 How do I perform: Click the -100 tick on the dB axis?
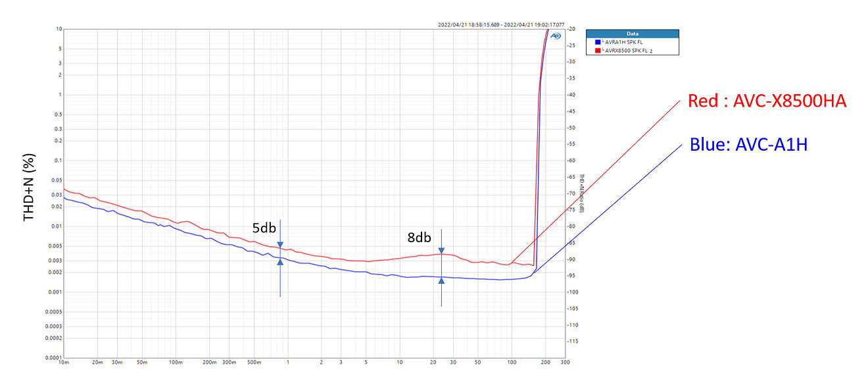[x=572, y=292]
